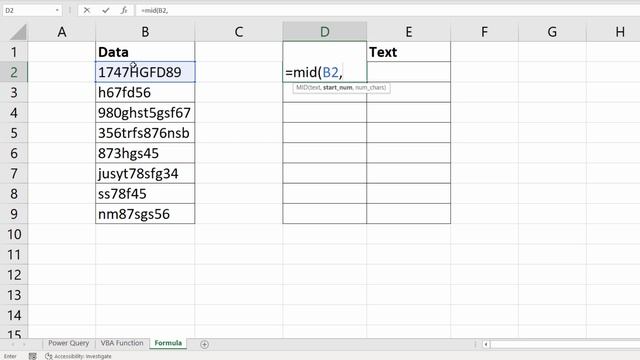
Task: Select the Formula sheet tab
Action: point(168,343)
